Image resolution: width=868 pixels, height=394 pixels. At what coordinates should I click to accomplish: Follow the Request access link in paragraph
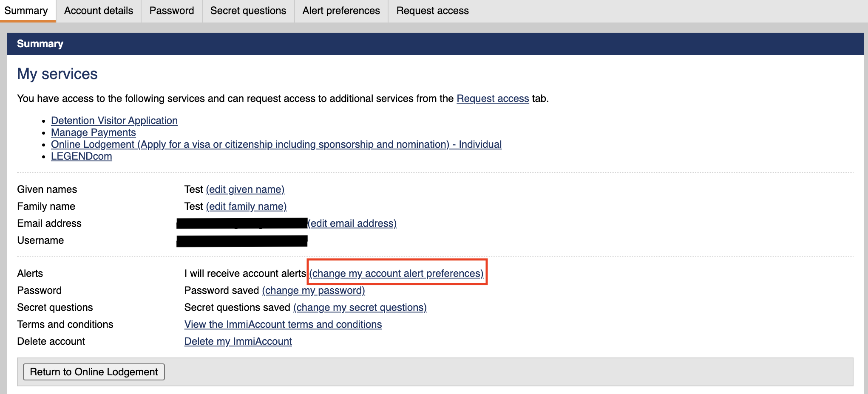[493, 98]
